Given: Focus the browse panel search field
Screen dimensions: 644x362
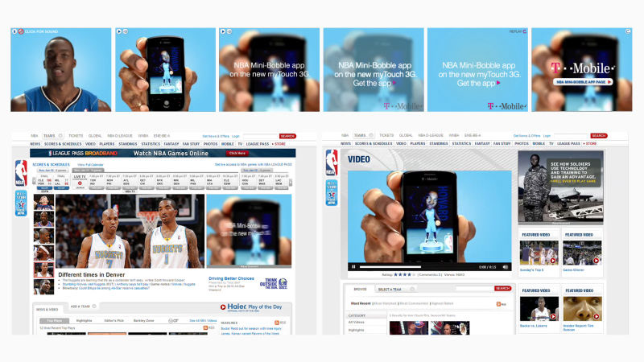Looking at the screenshot, I should (x=474, y=289).
